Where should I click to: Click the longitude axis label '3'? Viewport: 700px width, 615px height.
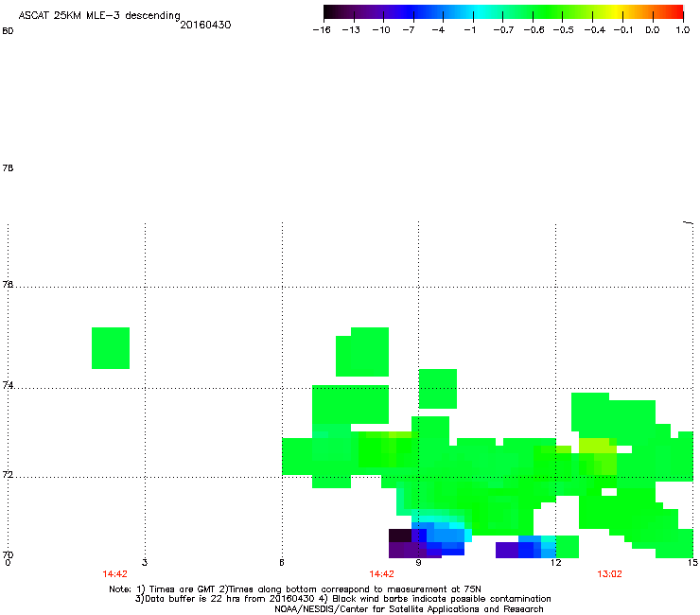pyautogui.click(x=145, y=562)
